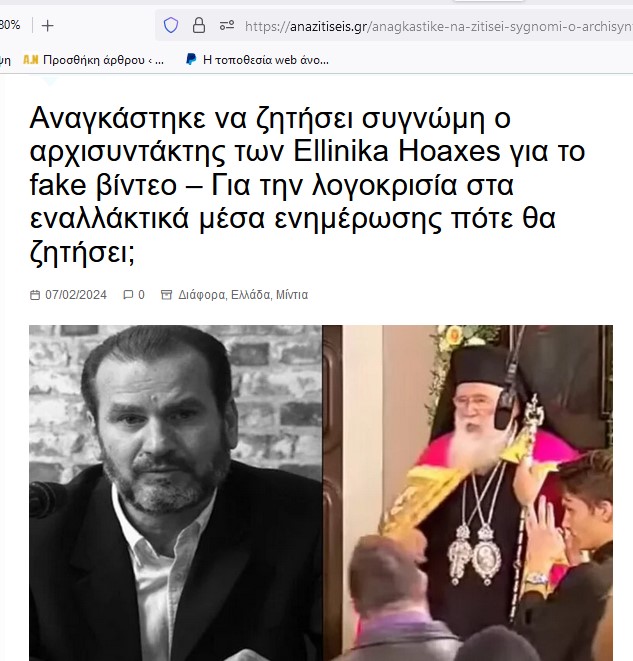
Task: Open the site security padlock info
Action: 198,26
